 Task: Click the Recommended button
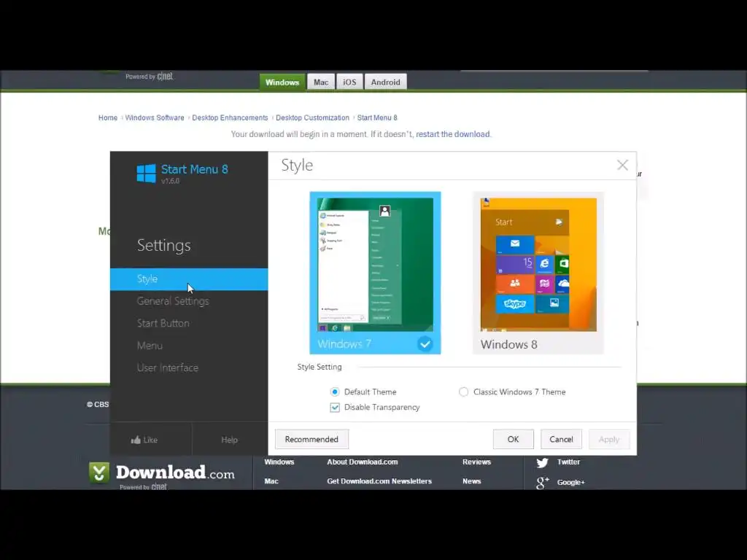(311, 439)
